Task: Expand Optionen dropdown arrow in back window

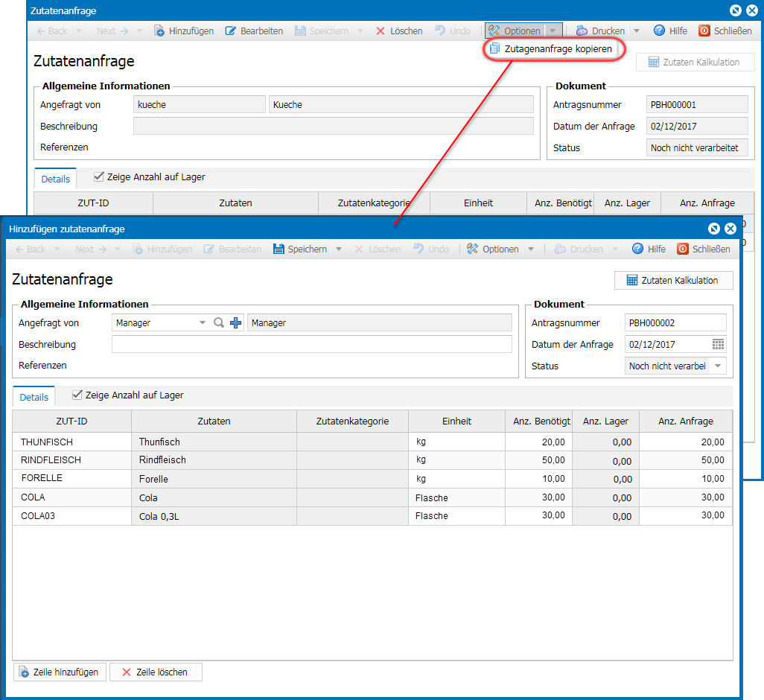Action: [553, 31]
